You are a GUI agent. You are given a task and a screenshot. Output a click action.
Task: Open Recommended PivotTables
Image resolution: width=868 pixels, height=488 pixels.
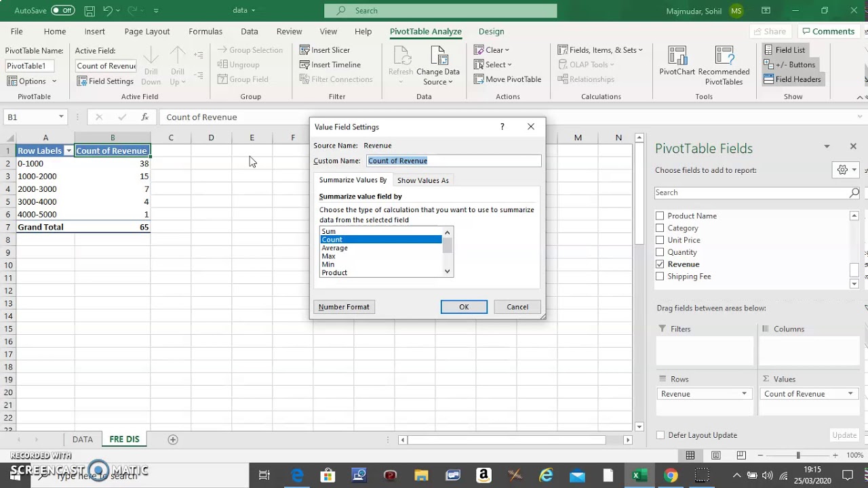tap(724, 66)
